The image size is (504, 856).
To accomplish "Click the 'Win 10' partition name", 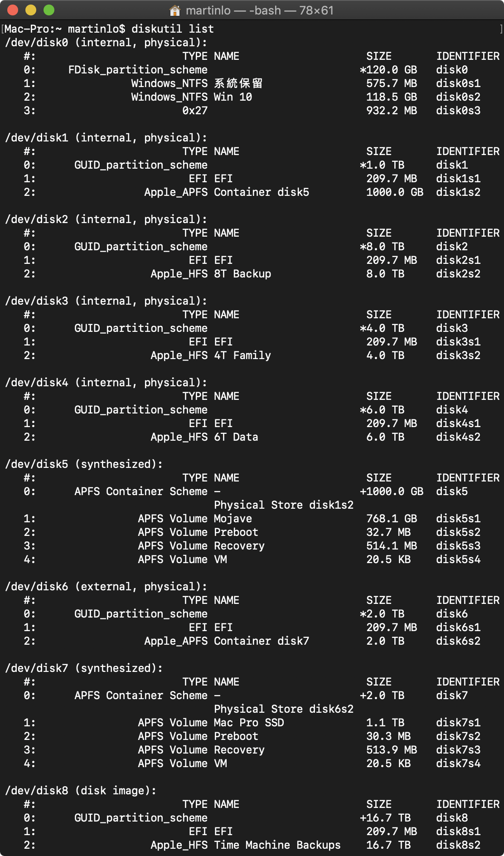I will [233, 97].
